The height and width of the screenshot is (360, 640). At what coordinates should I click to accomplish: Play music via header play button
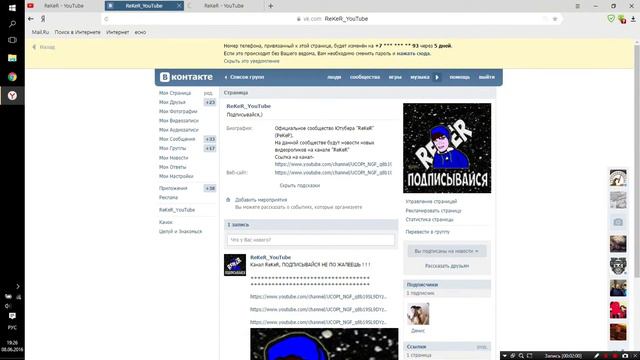tap(437, 77)
